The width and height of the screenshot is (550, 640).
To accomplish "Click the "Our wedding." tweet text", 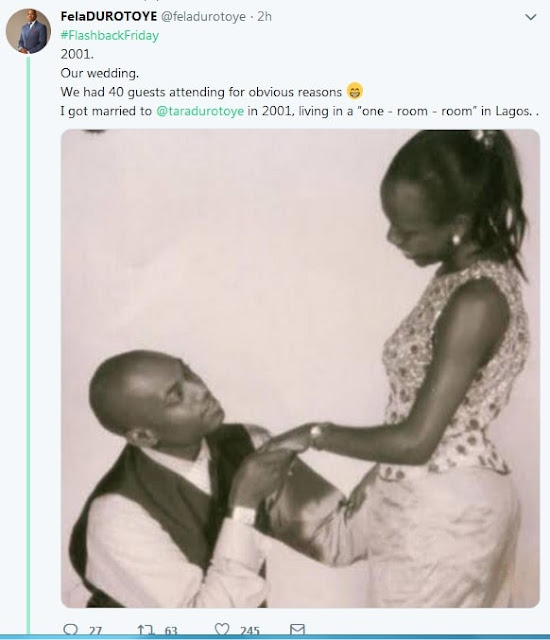I will point(100,73).
